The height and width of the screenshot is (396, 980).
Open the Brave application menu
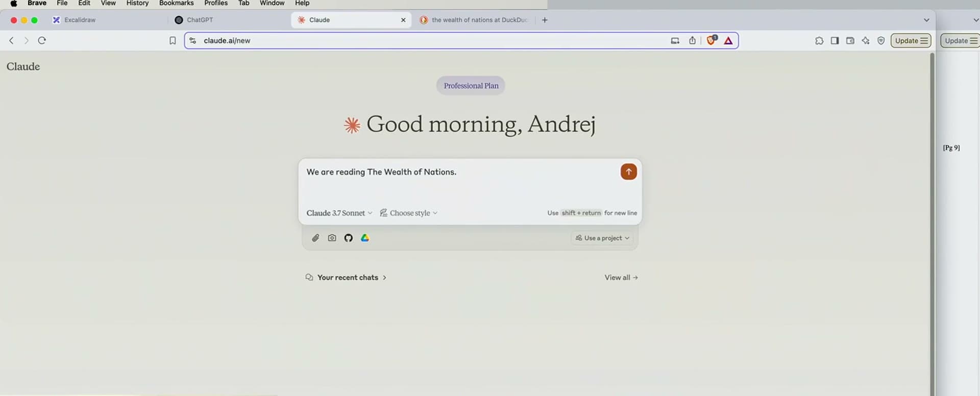pyautogui.click(x=37, y=3)
